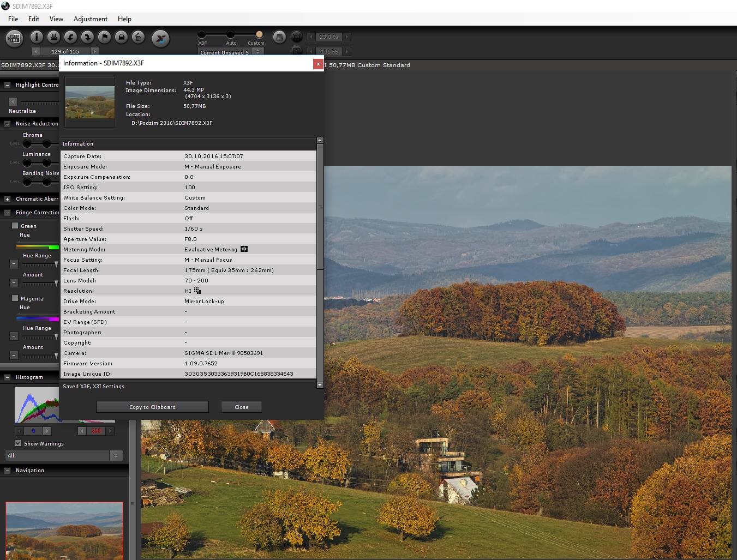Select X3F on the settings mode slider

click(x=202, y=35)
